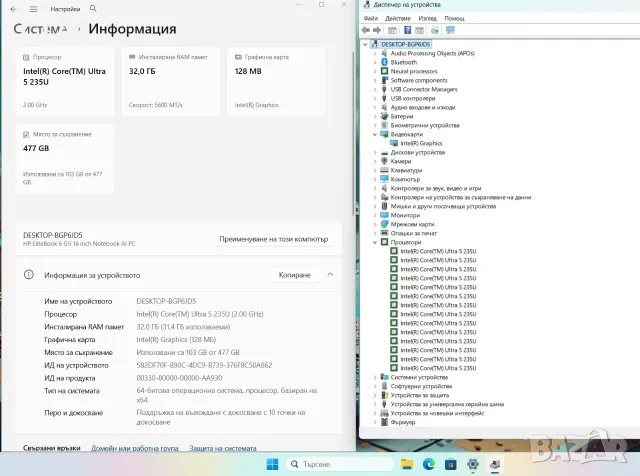This screenshot has height=476, width=640.
Task: Open the Windows Start menu
Action: tap(272, 464)
